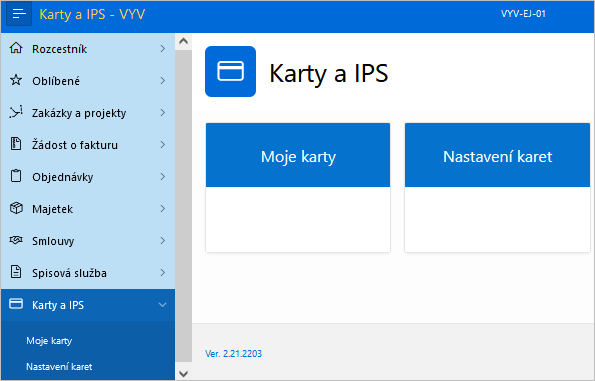The height and width of the screenshot is (381, 595).
Task: Open Objednávky menu item
Action: [88, 176]
